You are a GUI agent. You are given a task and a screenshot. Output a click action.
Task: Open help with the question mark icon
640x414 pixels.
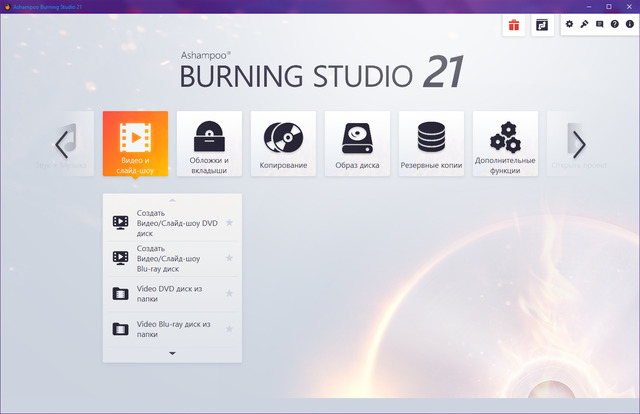614,24
